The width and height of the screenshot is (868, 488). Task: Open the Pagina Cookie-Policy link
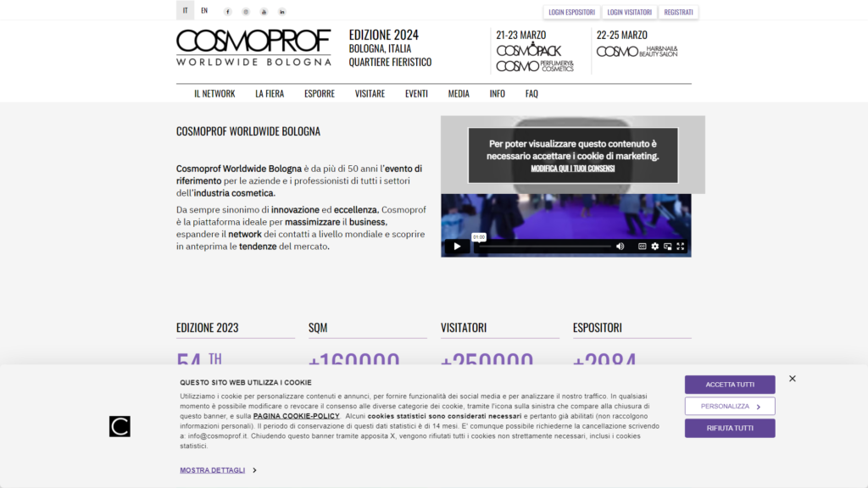tap(296, 416)
